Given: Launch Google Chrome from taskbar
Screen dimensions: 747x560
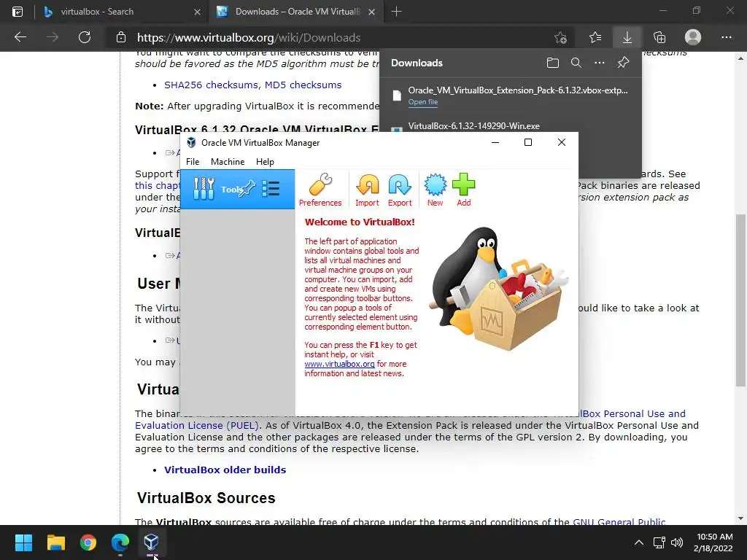Looking at the screenshot, I should (88, 542).
